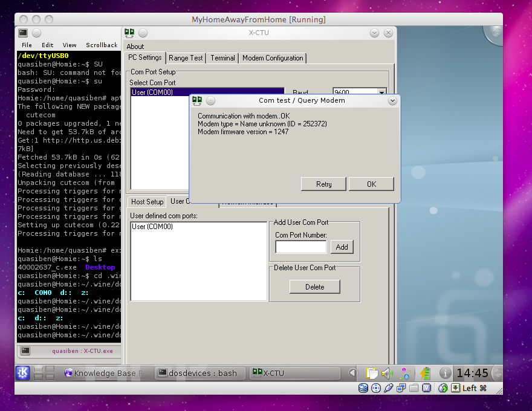Click VirtualBox optical disc indicator
The height and width of the screenshot is (411, 532).
click(x=376, y=388)
